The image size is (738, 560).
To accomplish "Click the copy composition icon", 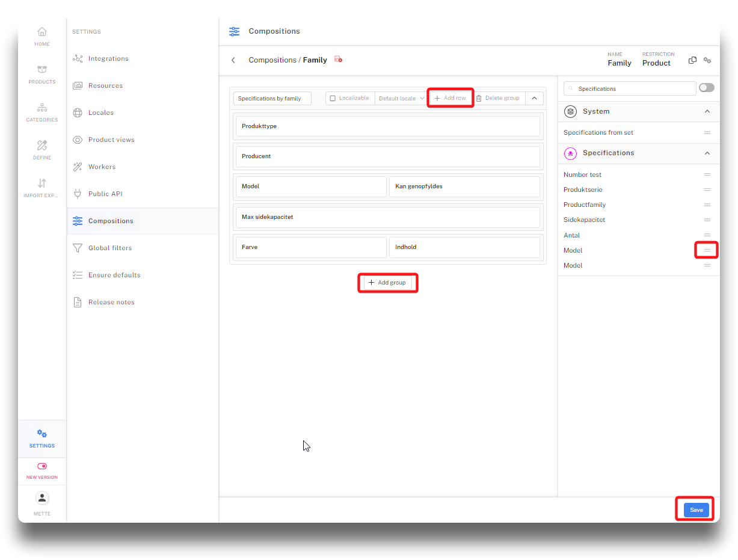I will [x=692, y=60].
